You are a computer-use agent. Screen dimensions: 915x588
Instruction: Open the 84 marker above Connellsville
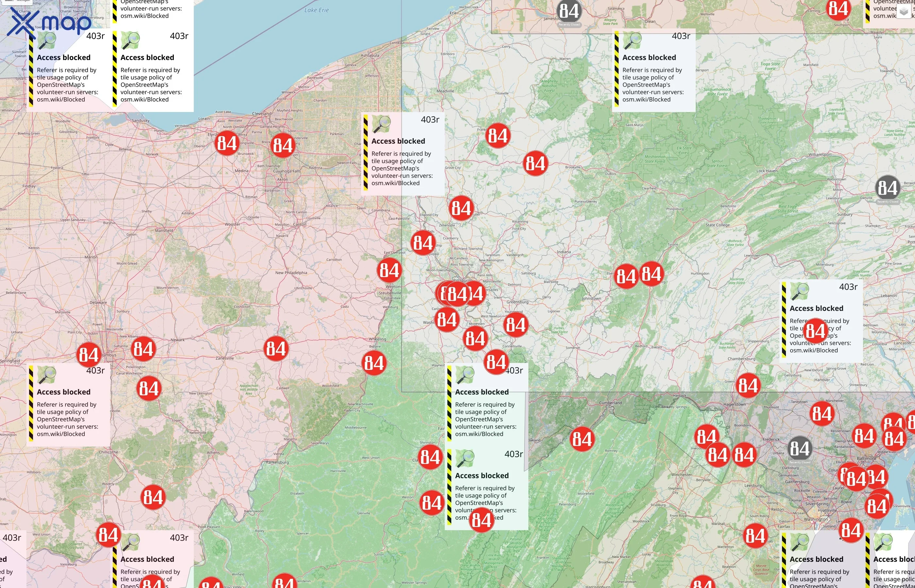tap(496, 362)
